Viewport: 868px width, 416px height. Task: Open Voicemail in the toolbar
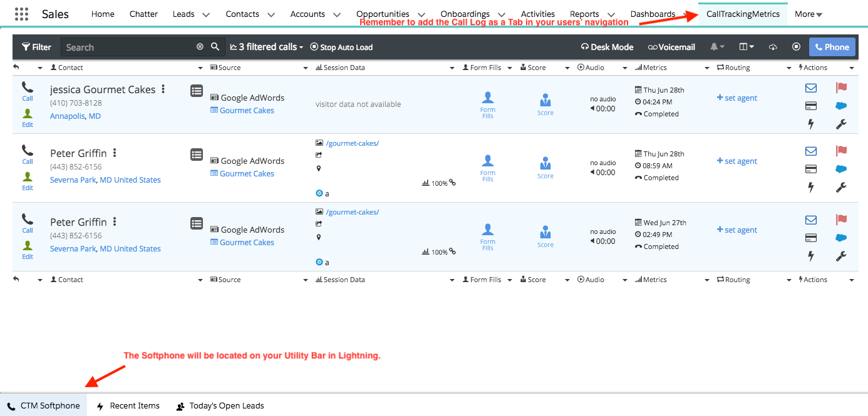click(671, 47)
